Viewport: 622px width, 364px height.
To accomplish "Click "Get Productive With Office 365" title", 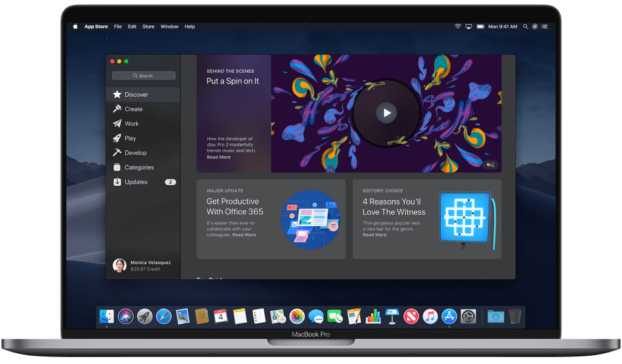I will pyautogui.click(x=235, y=207).
